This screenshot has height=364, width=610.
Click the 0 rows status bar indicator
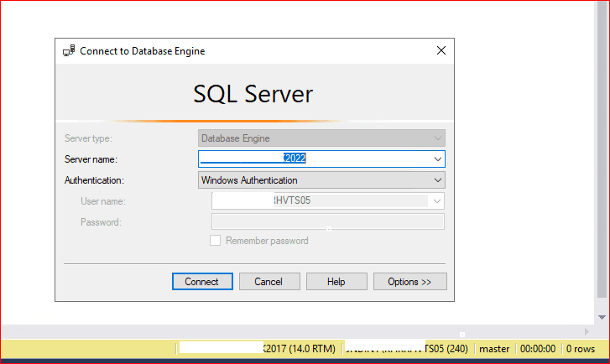[x=581, y=349]
